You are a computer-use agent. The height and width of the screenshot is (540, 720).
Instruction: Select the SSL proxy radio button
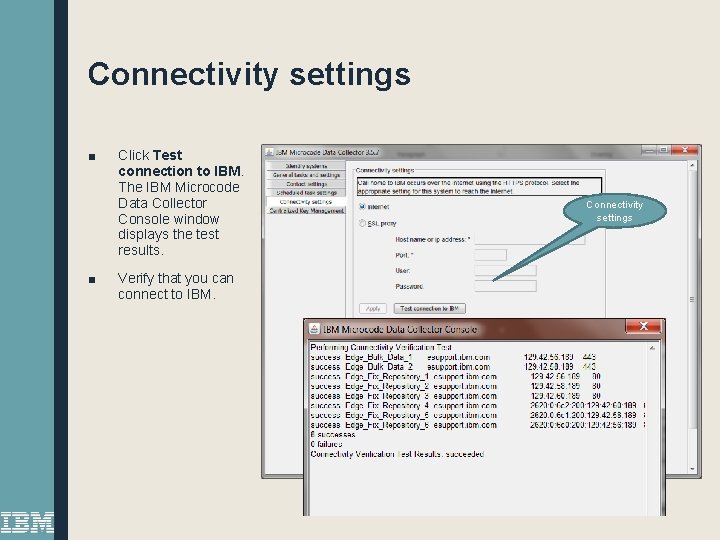362,223
